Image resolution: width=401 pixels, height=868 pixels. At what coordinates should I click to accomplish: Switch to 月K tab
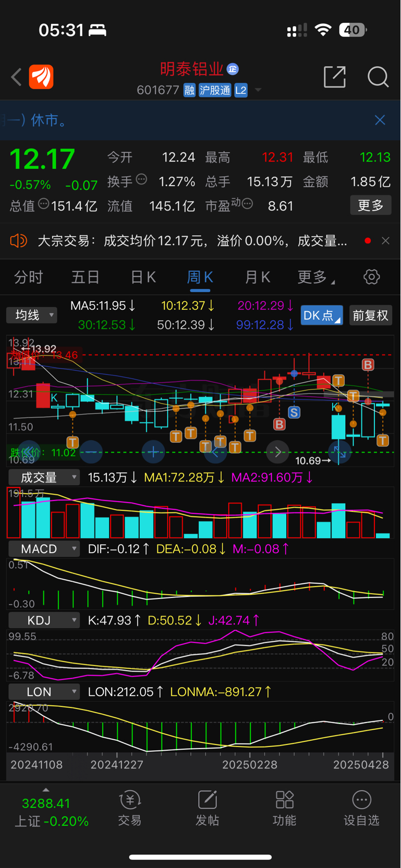258,277
